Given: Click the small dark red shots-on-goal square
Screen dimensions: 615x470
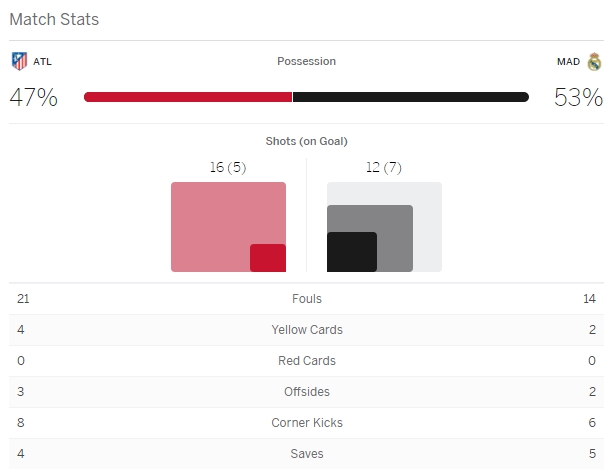Looking at the screenshot, I should 268,258.
